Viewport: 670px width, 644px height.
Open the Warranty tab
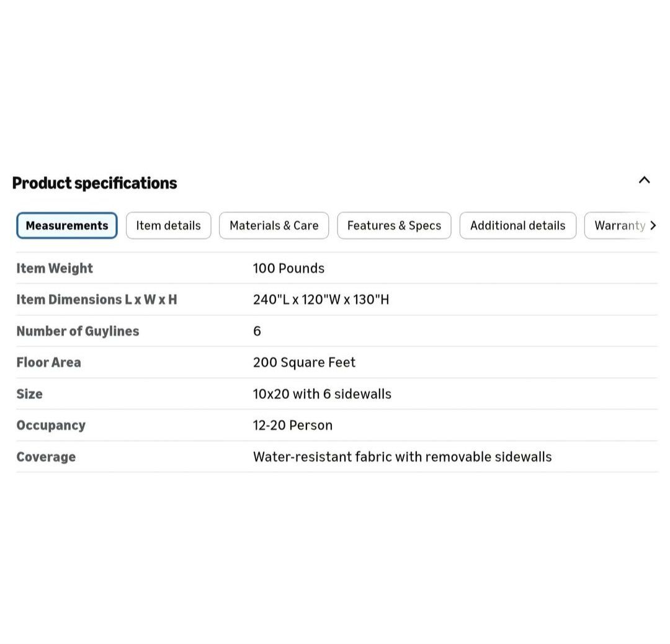point(619,226)
